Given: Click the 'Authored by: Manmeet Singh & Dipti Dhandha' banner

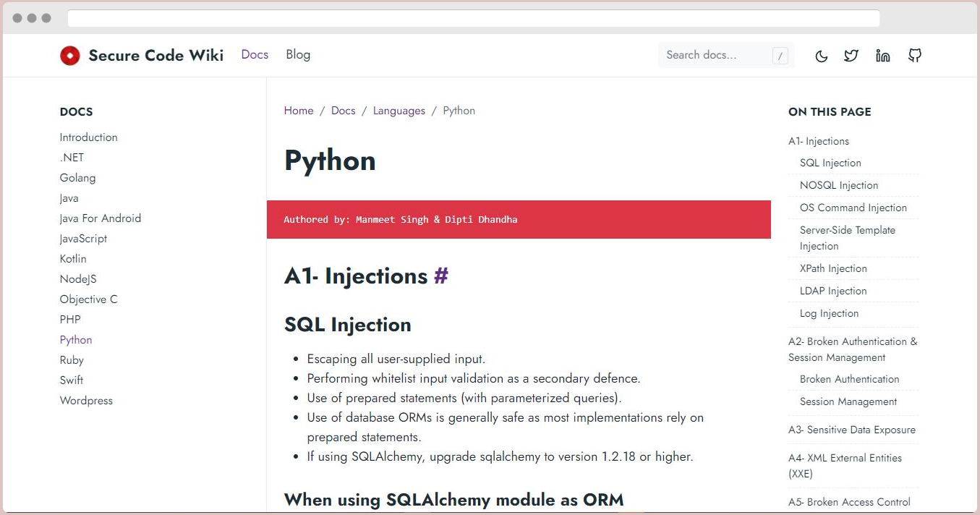Looking at the screenshot, I should (519, 219).
